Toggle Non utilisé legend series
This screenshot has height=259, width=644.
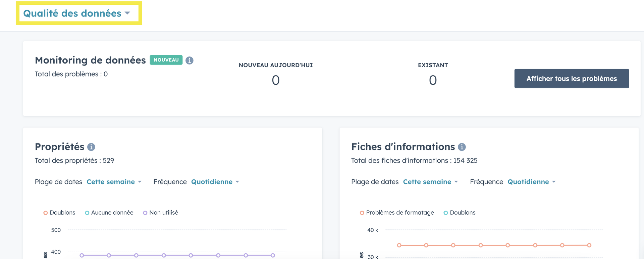[x=160, y=213]
